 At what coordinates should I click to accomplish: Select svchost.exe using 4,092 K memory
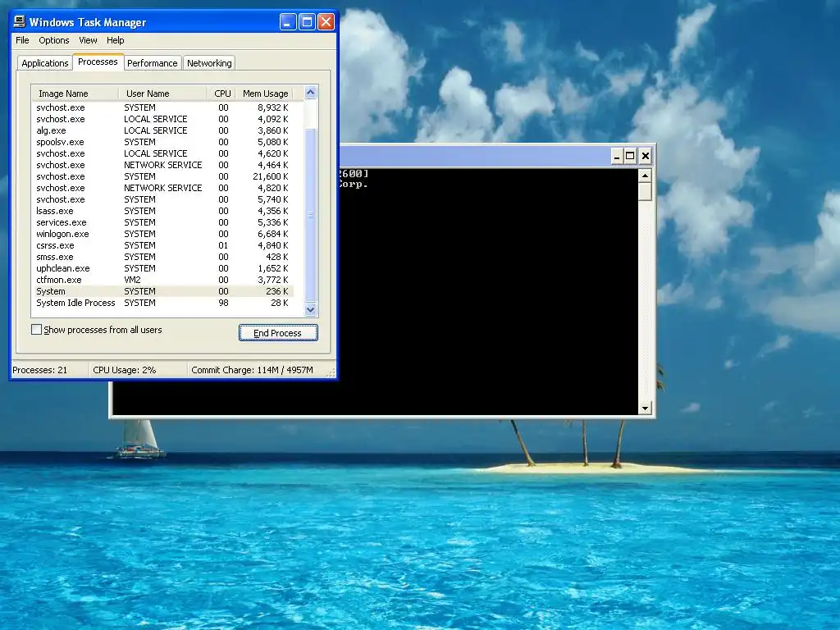[x=163, y=119]
